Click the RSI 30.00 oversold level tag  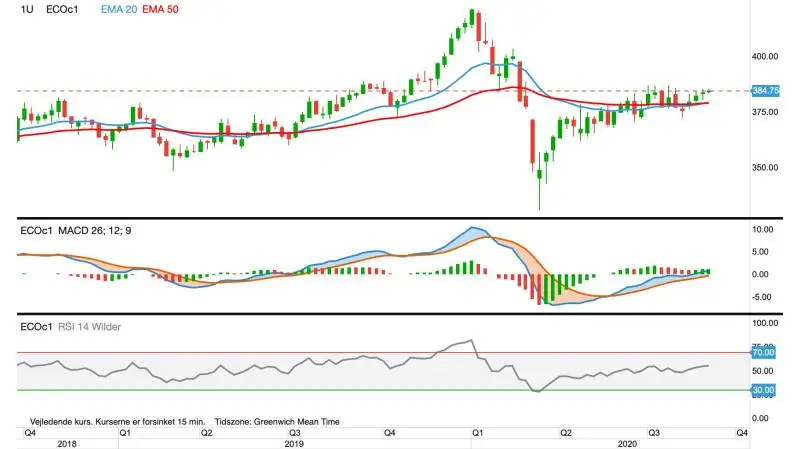[763, 390]
